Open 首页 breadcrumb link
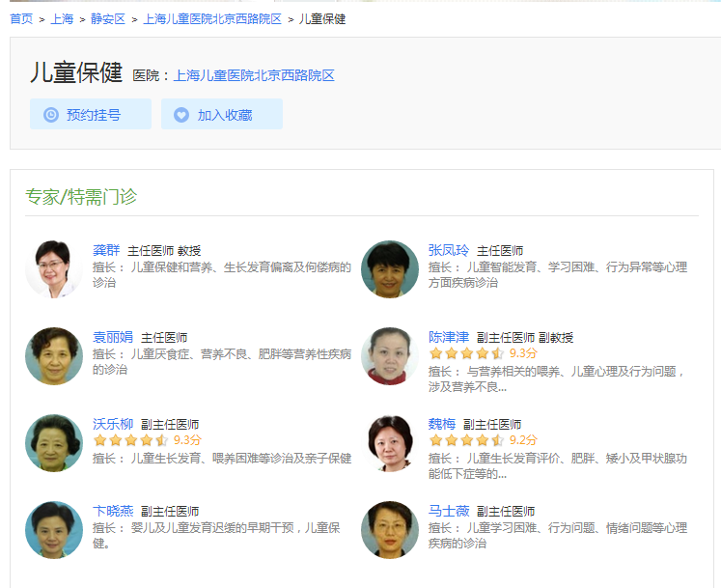Viewport: 721px width, 588px height. click(x=21, y=19)
